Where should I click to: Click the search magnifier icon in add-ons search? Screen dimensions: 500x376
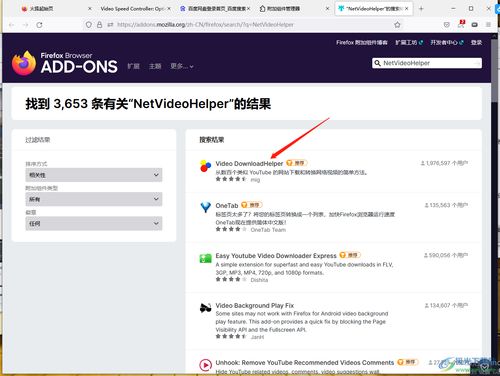tap(377, 63)
